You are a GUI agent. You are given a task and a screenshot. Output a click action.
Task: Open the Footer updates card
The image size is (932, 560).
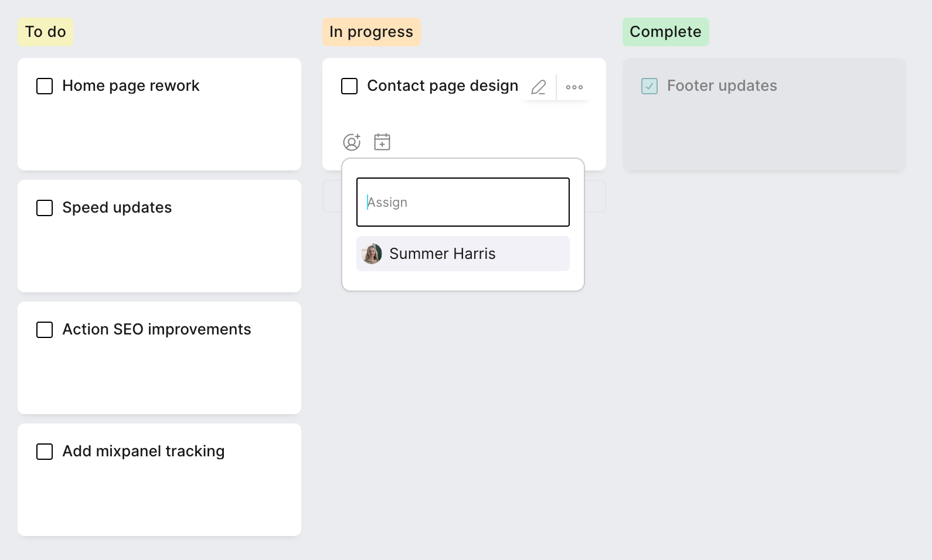click(764, 129)
